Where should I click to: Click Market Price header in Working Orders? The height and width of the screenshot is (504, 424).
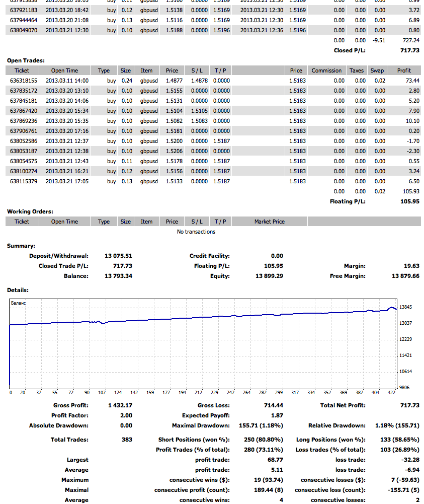tap(269, 222)
